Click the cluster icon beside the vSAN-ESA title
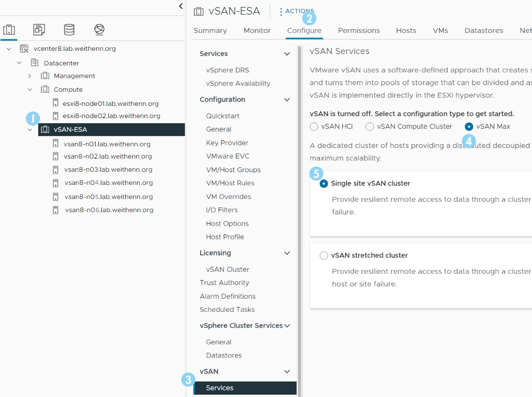The width and height of the screenshot is (532, 397). pyautogui.click(x=199, y=12)
